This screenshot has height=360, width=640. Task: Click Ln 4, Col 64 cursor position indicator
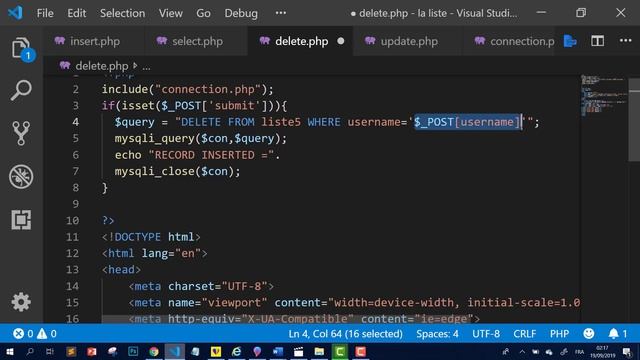tap(345, 334)
